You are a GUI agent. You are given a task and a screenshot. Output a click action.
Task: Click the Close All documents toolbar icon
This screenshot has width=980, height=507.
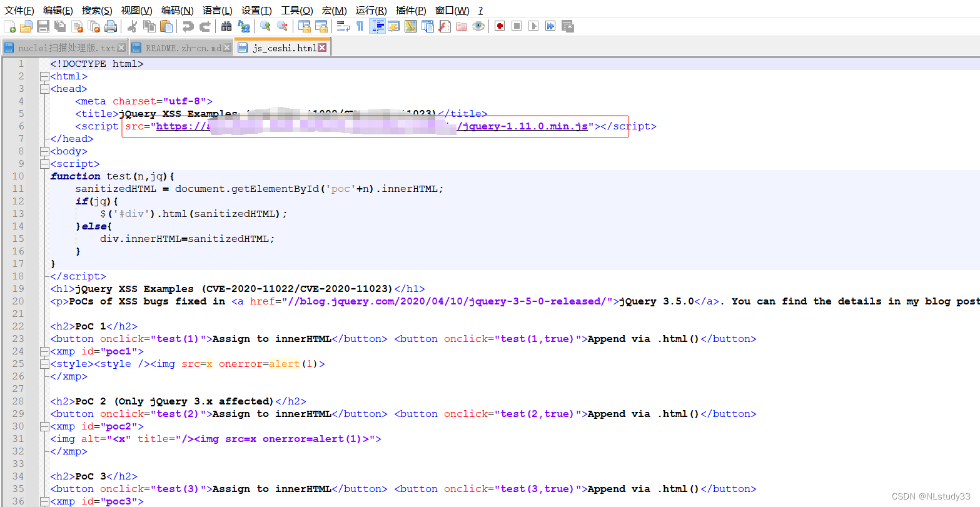click(94, 26)
